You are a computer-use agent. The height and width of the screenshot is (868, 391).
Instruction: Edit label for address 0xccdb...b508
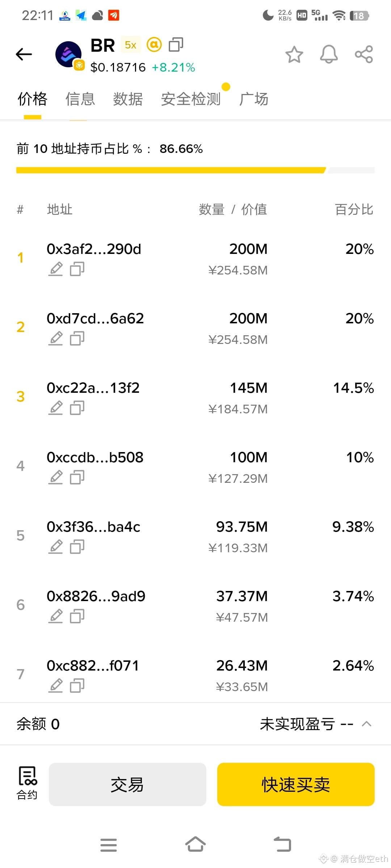pyautogui.click(x=56, y=477)
